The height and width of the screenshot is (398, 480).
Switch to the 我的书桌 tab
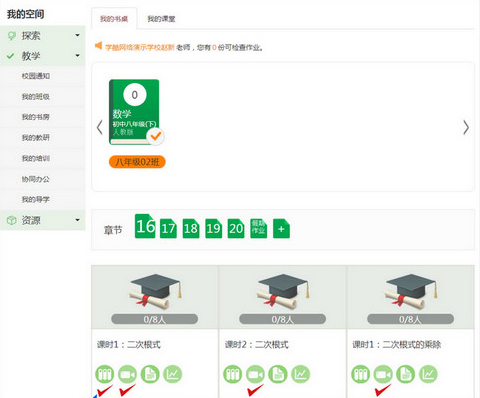(x=114, y=19)
